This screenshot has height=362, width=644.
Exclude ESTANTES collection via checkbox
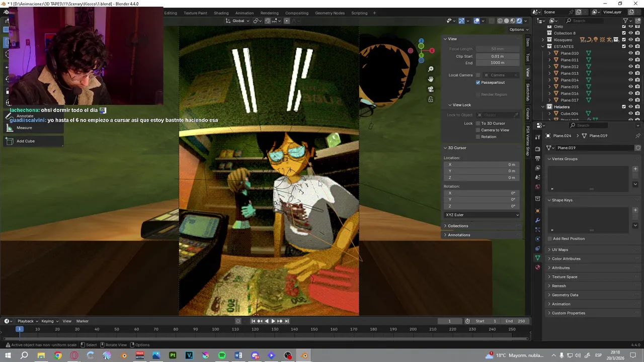(624, 46)
